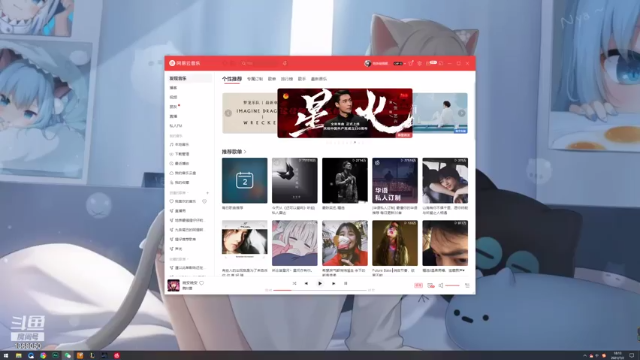
Task: Switch to the Rankings tab
Action: pos(287,79)
